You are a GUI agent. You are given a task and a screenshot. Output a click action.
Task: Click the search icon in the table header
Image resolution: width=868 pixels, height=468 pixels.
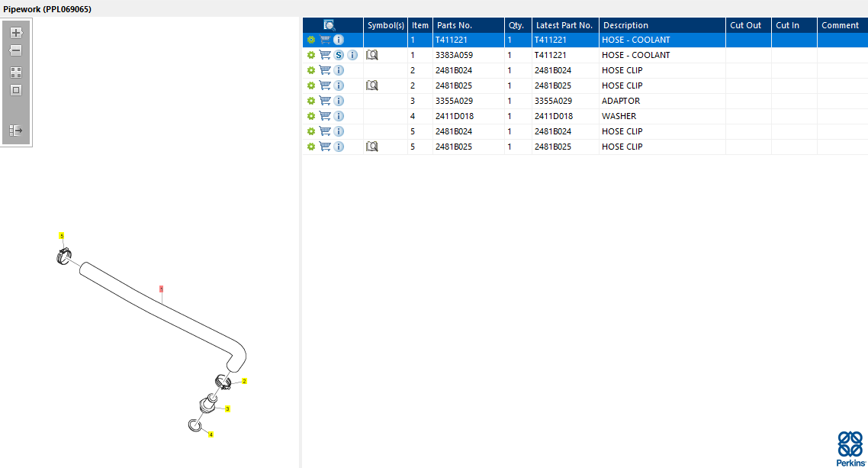pyautogui.click(x=330, y=25)
